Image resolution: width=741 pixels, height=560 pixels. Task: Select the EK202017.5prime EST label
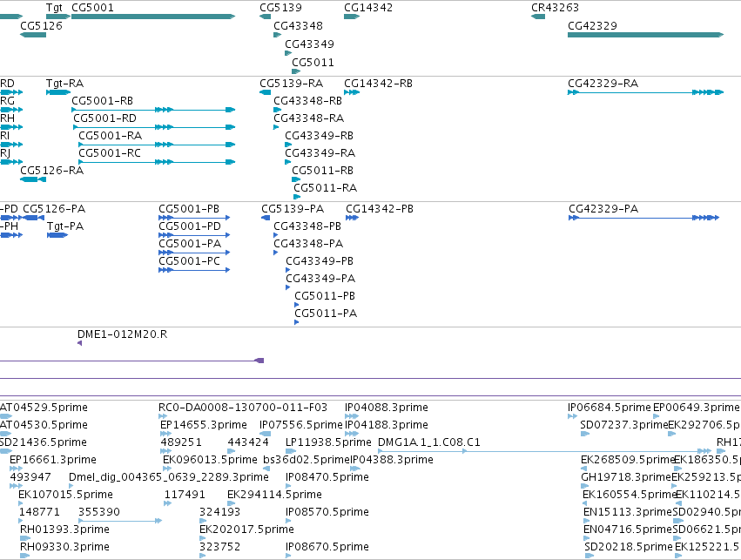[x=246, y=530]
